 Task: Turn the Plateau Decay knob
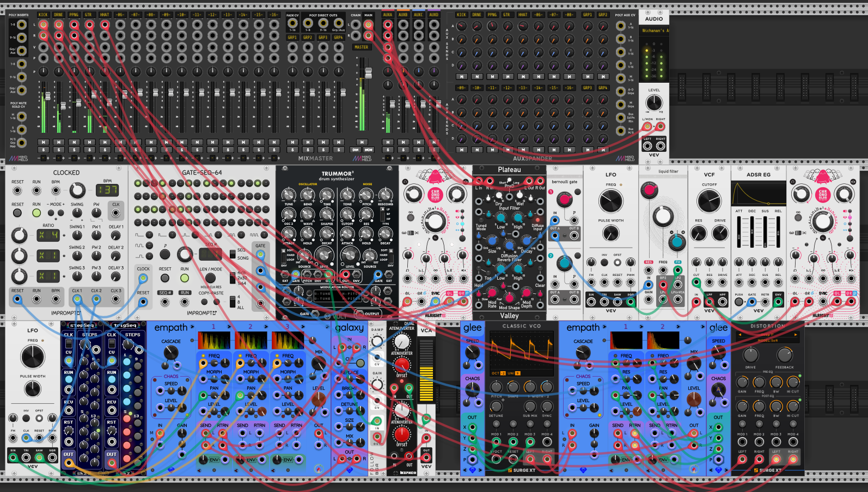pos(527,241)
